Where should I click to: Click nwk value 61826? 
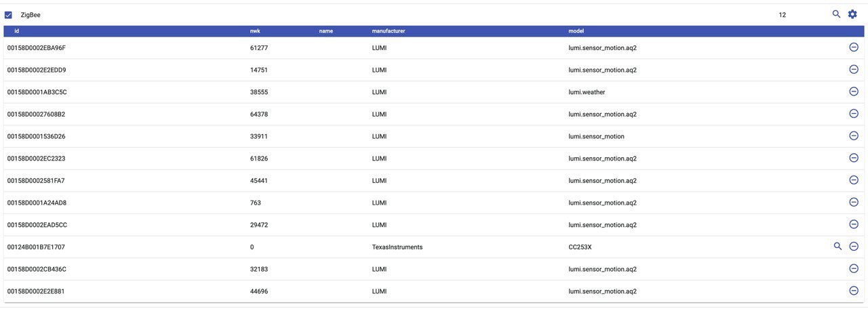[x=259, y=159]
